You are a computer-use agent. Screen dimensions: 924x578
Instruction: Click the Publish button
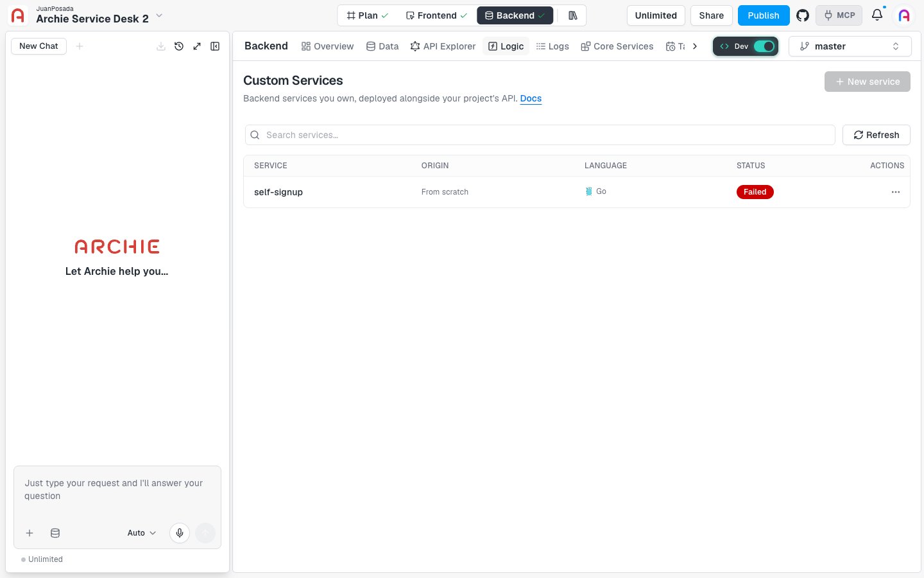click(x=764, y=15)
